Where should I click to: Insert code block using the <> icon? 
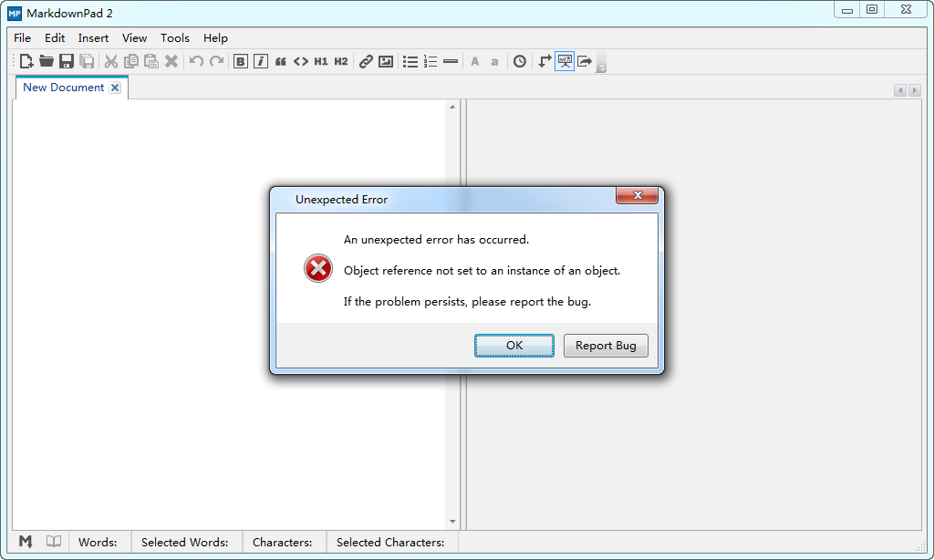click(301, 61)
